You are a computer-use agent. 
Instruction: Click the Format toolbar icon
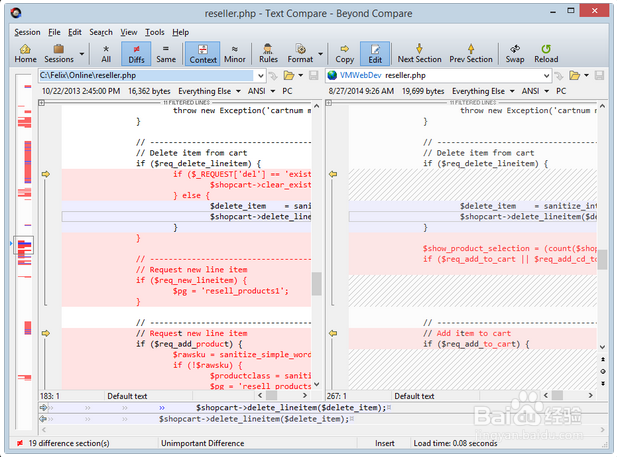(x=300, y=54)
